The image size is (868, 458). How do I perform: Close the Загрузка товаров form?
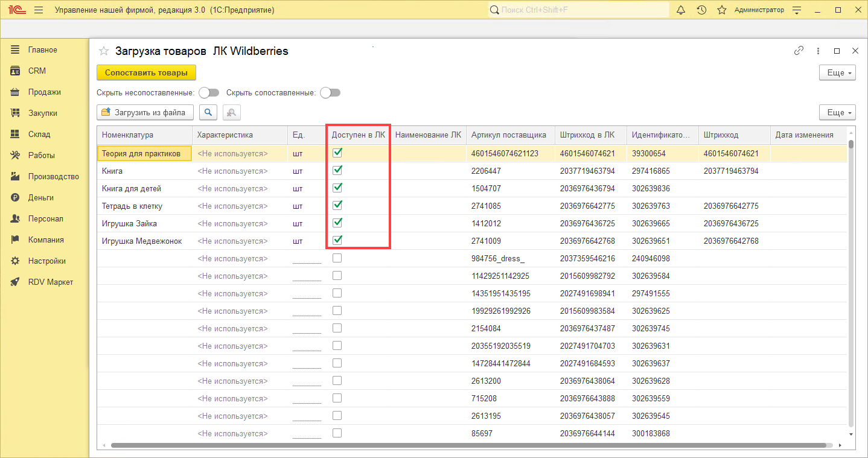click(855, 51)
